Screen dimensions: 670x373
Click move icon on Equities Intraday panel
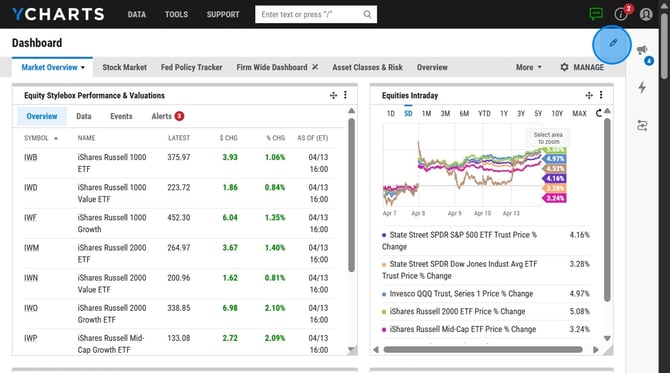tap(589, 95)
